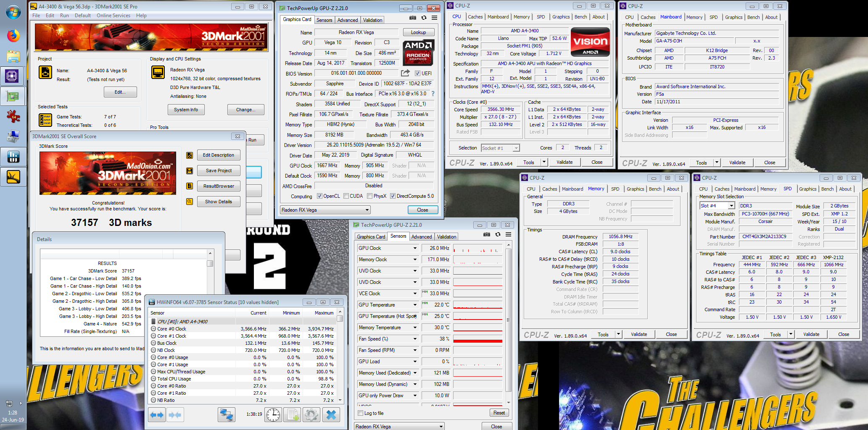
Task: Click the BIOS share/export icon in GPU-Z
Action: tap(405, 73)
